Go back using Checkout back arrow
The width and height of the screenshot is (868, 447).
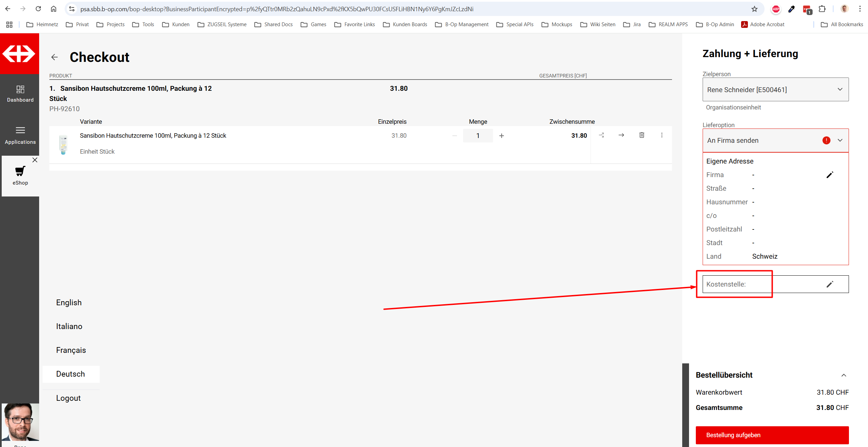pos(54,57)
